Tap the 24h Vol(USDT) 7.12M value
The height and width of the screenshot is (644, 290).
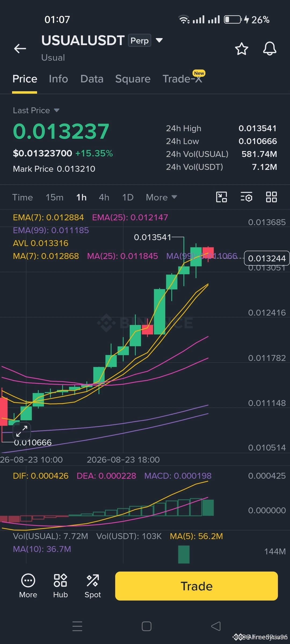coord(264,167)
